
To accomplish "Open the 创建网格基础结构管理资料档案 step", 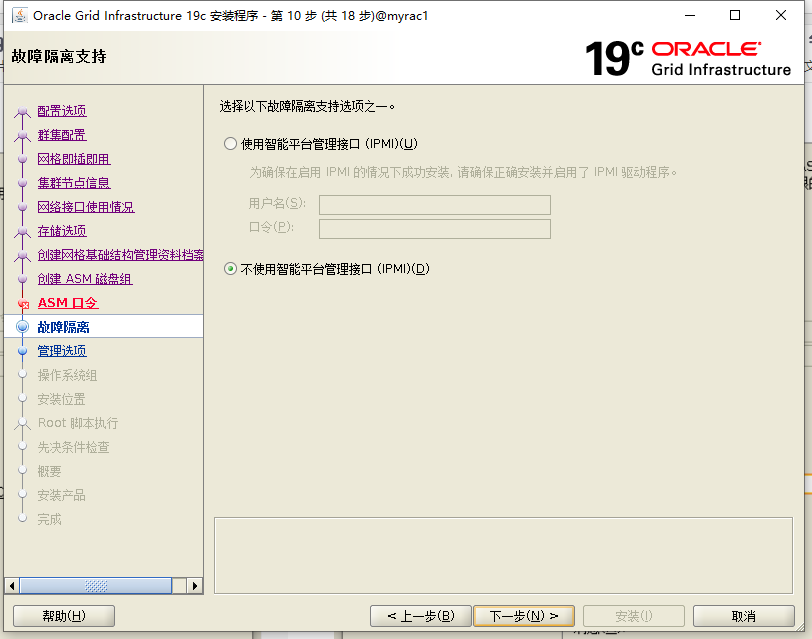I will point(120,255).
